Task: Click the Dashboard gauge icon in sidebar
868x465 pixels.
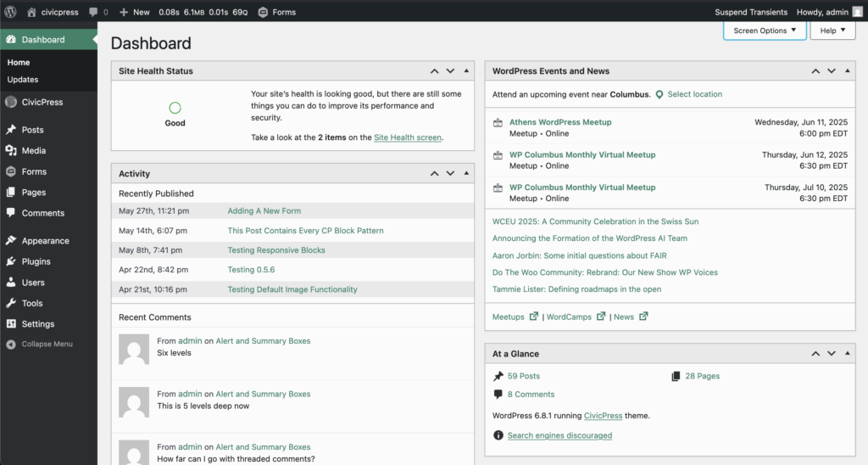Action: [11, 39]
